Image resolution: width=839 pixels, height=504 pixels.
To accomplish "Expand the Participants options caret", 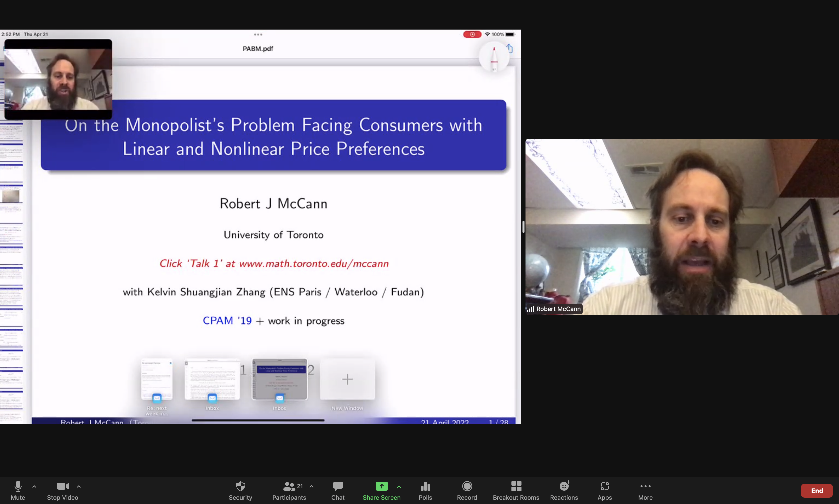I will coord(311,486).
